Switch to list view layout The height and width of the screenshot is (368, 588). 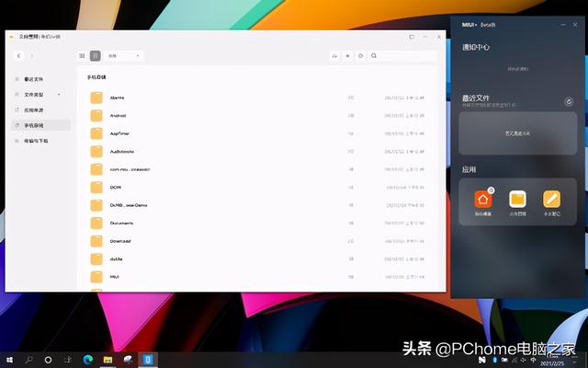[95, 56]
